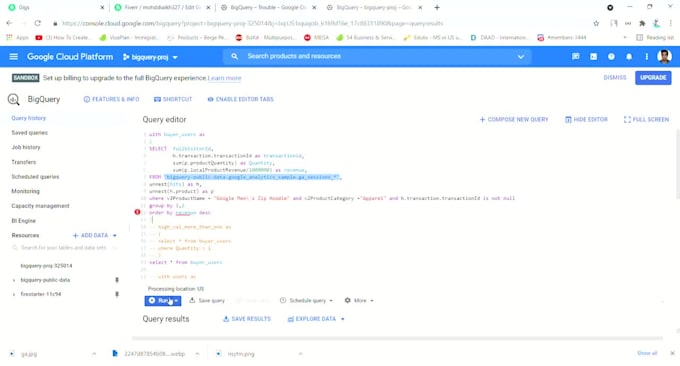
Task: Open the help question mark icon
Action: point(611,57)
